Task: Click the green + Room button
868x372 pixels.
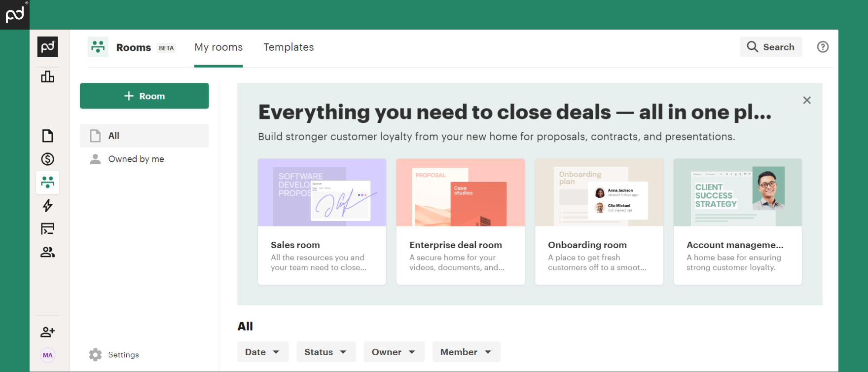Action: [x=145, y=96]
